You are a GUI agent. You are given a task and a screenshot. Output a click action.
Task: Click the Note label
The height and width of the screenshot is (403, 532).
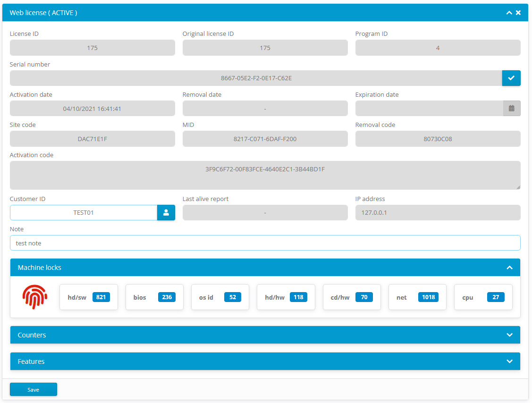tap(17, 229)
